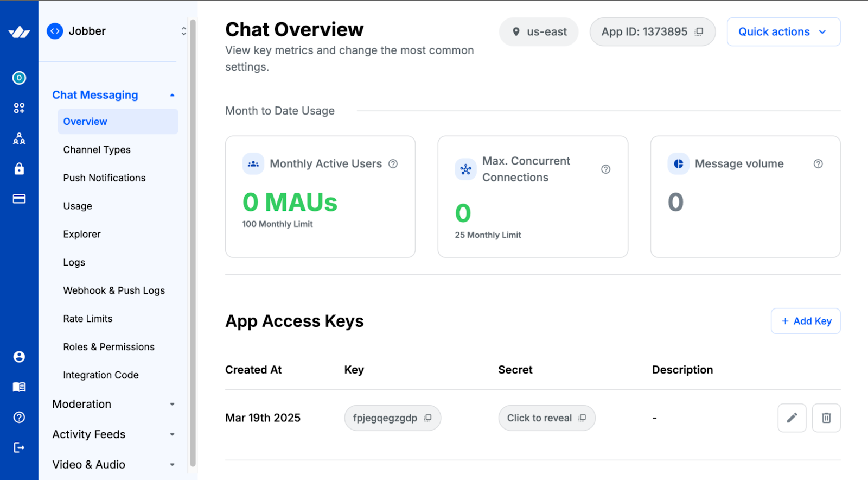Open the Roles & Permissions page
Screen dimensions: 868x480
(x=108, y=346)
